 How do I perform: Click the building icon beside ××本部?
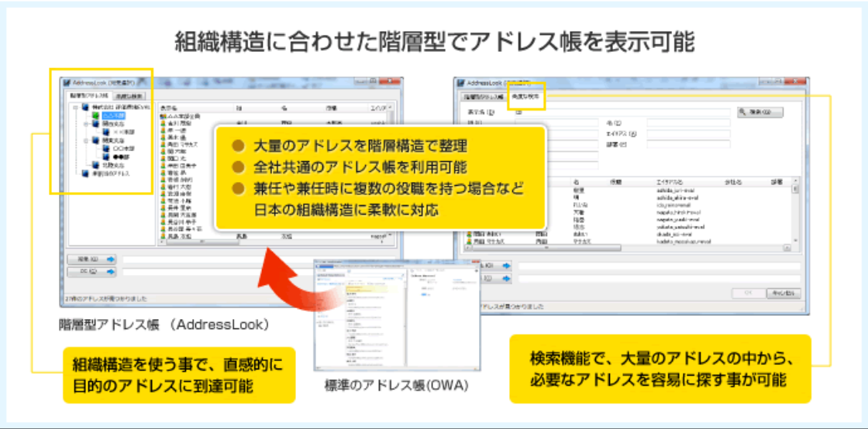coord(106,132)
